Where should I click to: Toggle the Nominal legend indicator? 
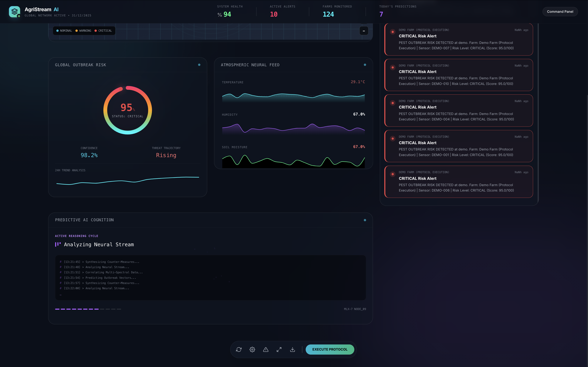(64, 31)
